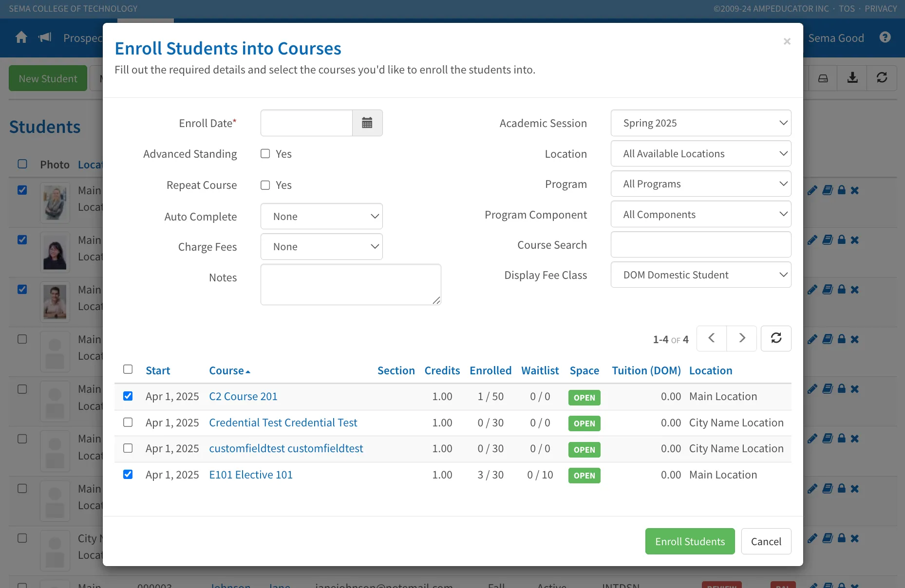Image resolution: width=905 pixels, height=588 pixels.
Task: Close the Enroll Students dialog
Action: [787, 41]
